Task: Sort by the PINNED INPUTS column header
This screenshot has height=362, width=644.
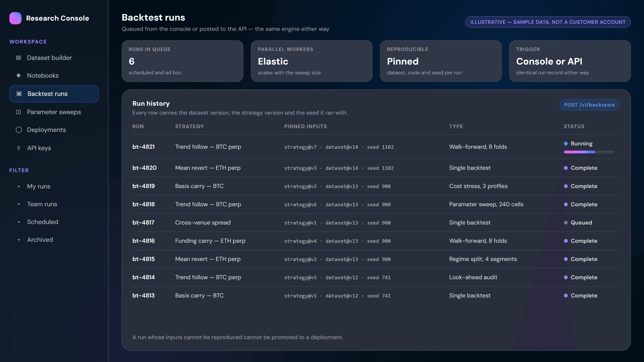Action: pyautogui.click(x=305, y=127)
